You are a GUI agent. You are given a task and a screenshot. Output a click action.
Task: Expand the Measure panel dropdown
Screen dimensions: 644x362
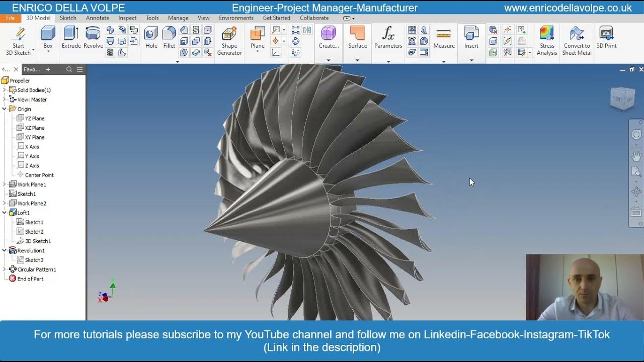point(444,61)
